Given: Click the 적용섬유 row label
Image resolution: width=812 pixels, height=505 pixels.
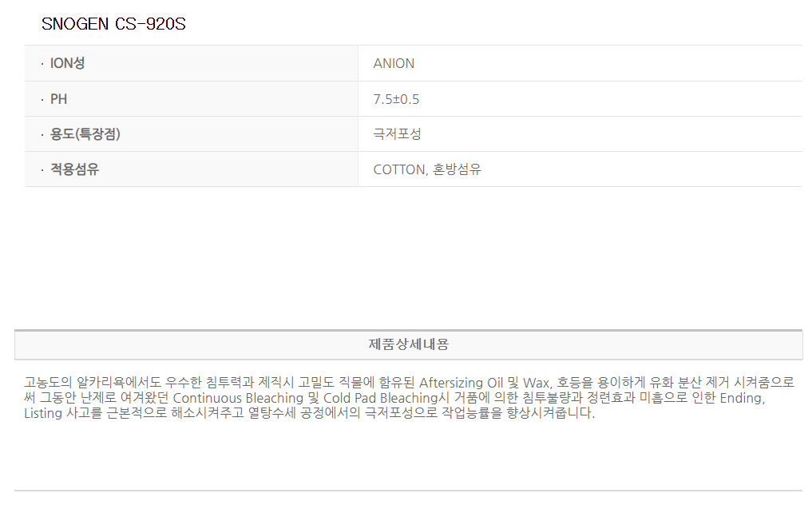Looking at the screenshot, I should pos(74,169).
